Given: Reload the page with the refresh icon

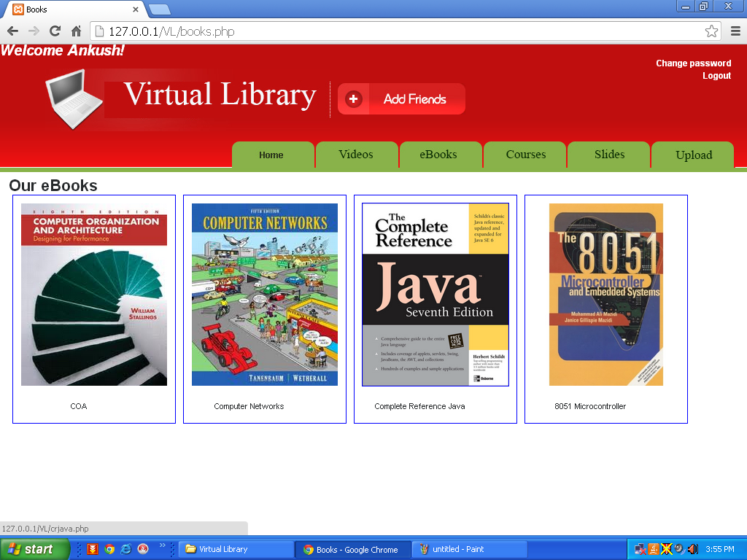Looking at the screenshot, I should 55,31.
